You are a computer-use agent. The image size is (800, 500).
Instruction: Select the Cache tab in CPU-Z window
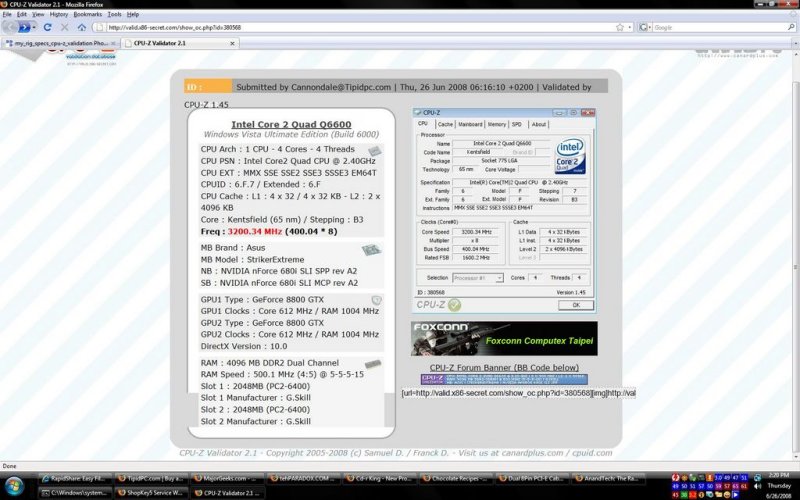point(445,124)
